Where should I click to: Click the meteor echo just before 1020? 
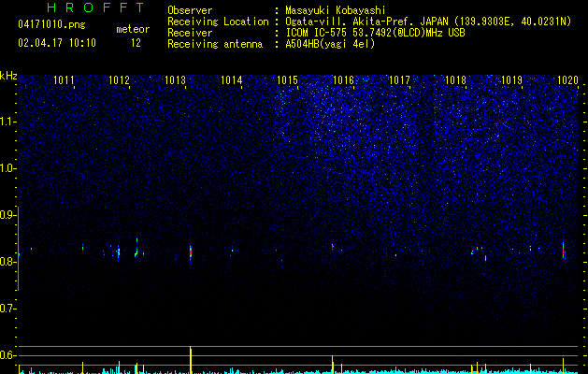564,250
